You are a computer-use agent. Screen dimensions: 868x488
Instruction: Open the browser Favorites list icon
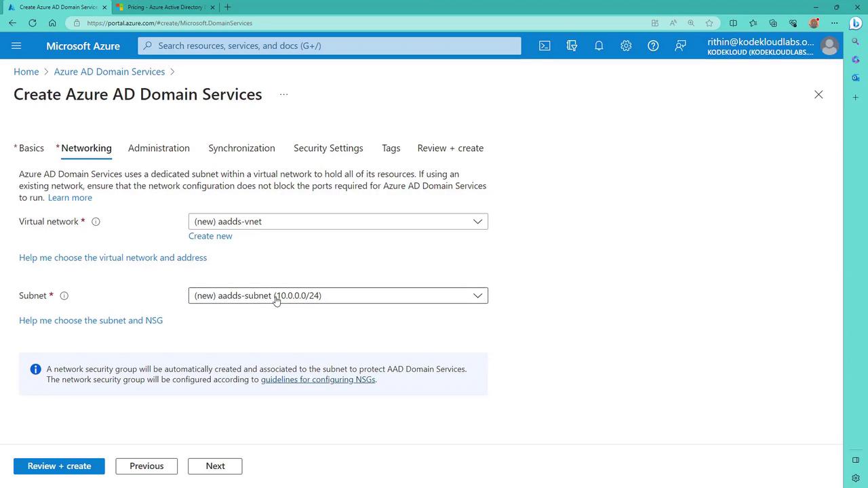[753, 23]
